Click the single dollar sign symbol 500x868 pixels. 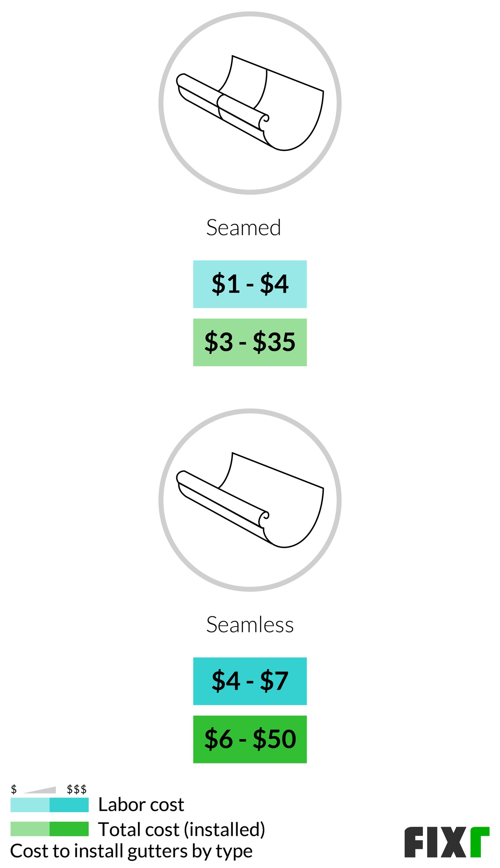[14, 789]
